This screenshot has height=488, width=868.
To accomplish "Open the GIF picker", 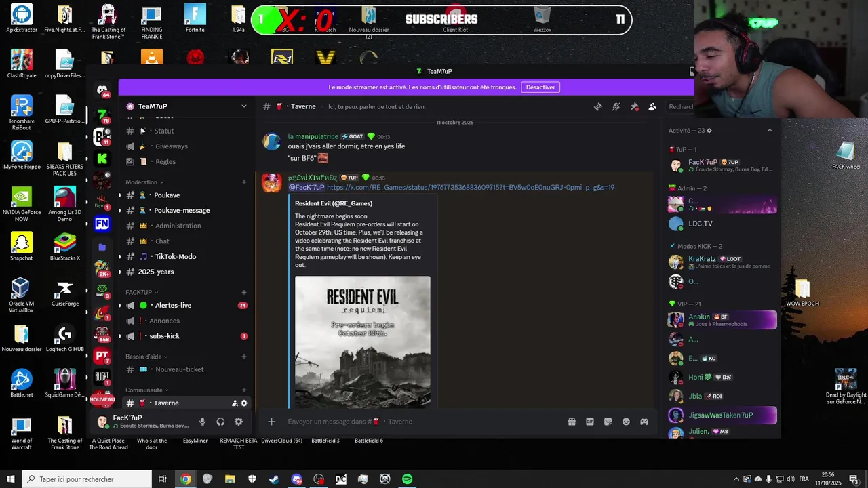I will pyautogui.click(x=590, y=422).
